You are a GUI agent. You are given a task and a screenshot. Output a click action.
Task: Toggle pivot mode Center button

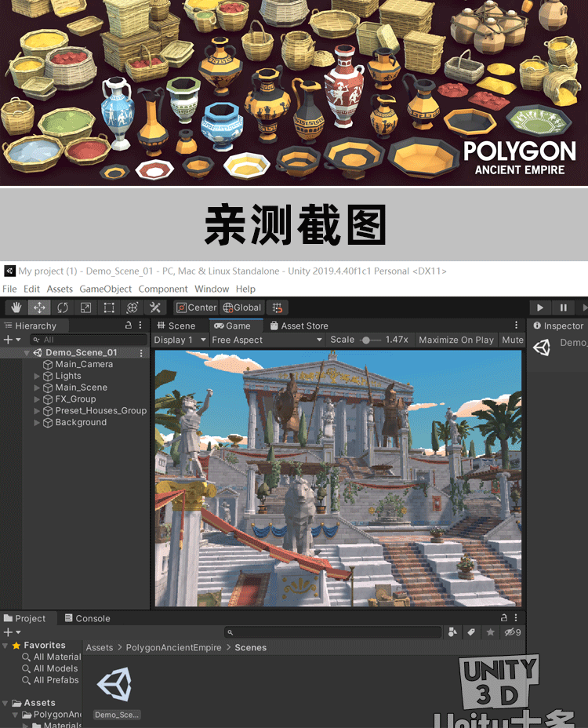(x=196, y=308)
